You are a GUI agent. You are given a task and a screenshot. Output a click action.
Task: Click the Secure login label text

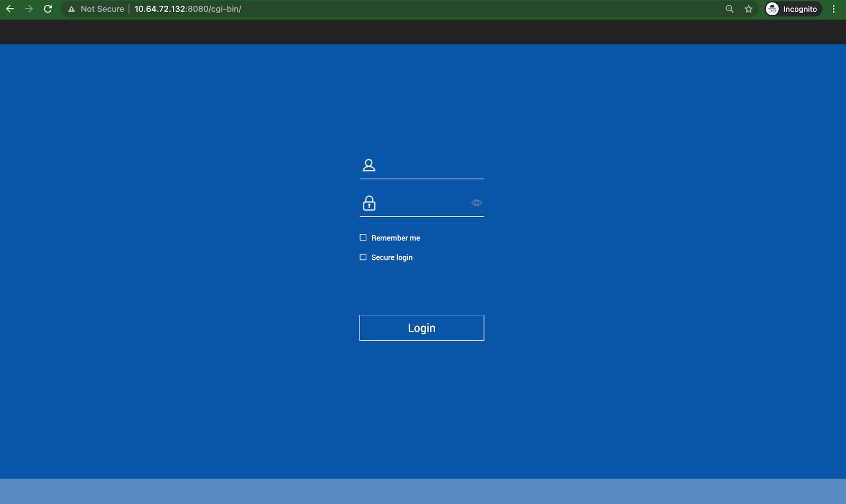(392, 258)
